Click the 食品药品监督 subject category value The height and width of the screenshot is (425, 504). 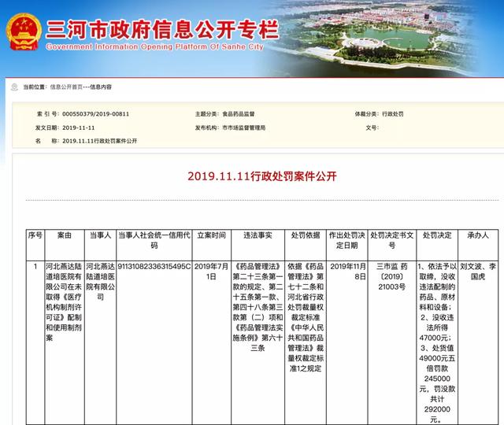tap(238, 114)
